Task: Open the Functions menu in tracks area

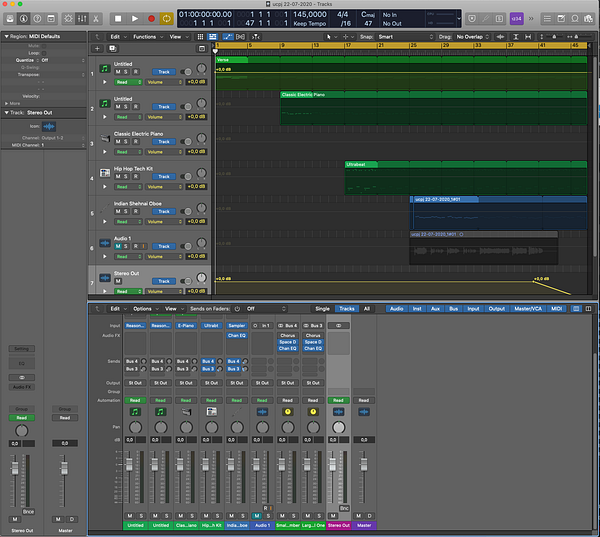Action: tap(147, 36)
